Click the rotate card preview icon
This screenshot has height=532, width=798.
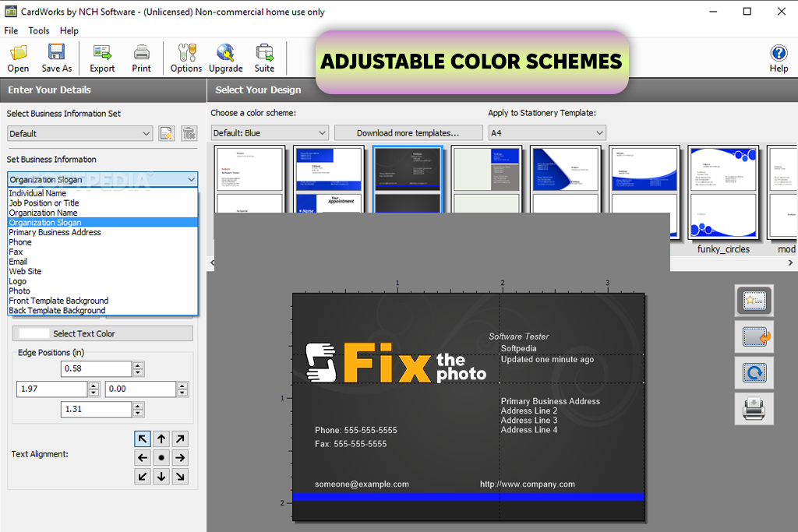754,373
